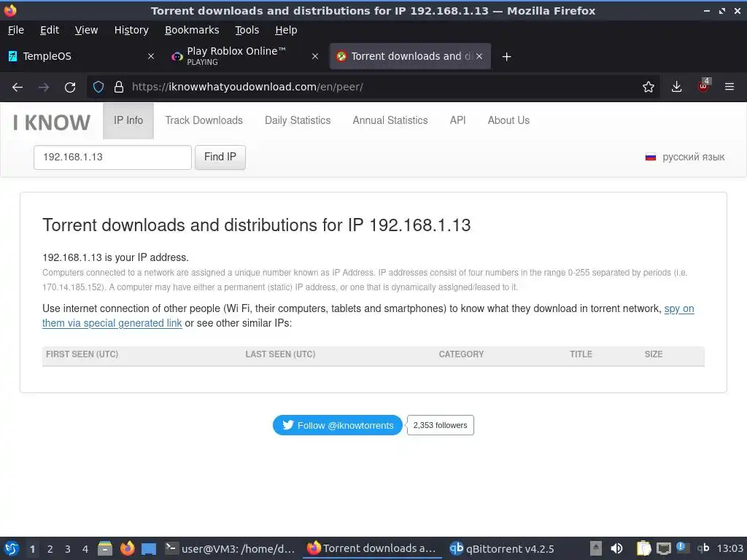
Task: Switch to user@VM3 terminal window
Action: tap(230, 548)
